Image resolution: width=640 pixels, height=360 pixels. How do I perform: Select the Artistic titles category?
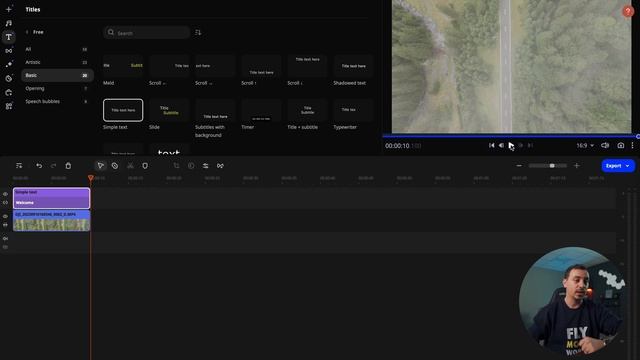coord(57,62)
